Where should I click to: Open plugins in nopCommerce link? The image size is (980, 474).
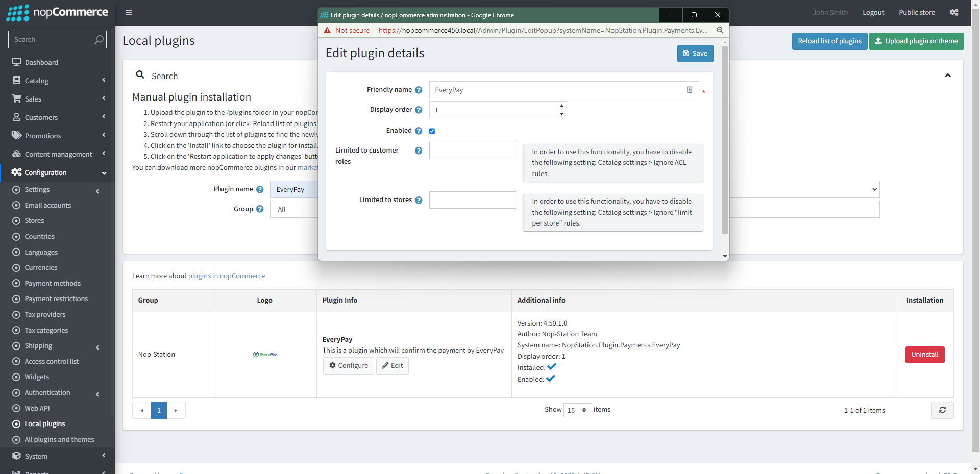[x=227, y=276]
